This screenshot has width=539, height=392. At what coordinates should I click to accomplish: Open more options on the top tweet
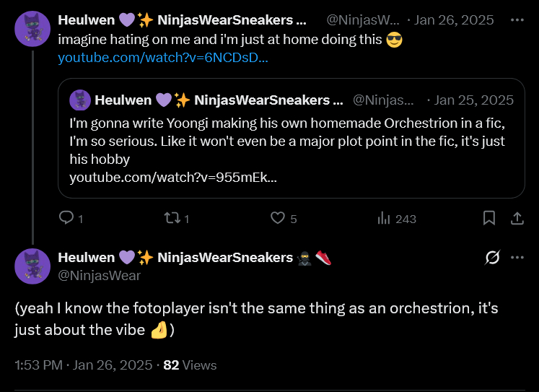point(517,19)
